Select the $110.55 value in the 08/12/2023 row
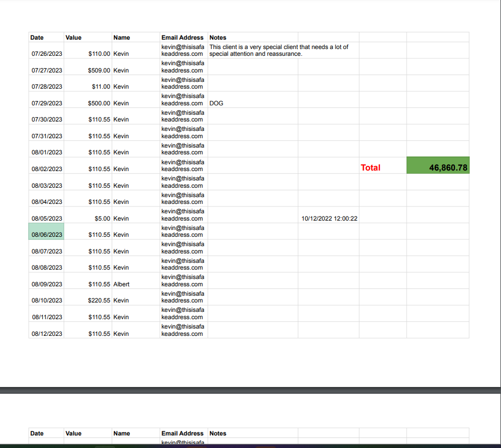Image resolution: width=501 pixels, height=448 pixels. (99, 334)
